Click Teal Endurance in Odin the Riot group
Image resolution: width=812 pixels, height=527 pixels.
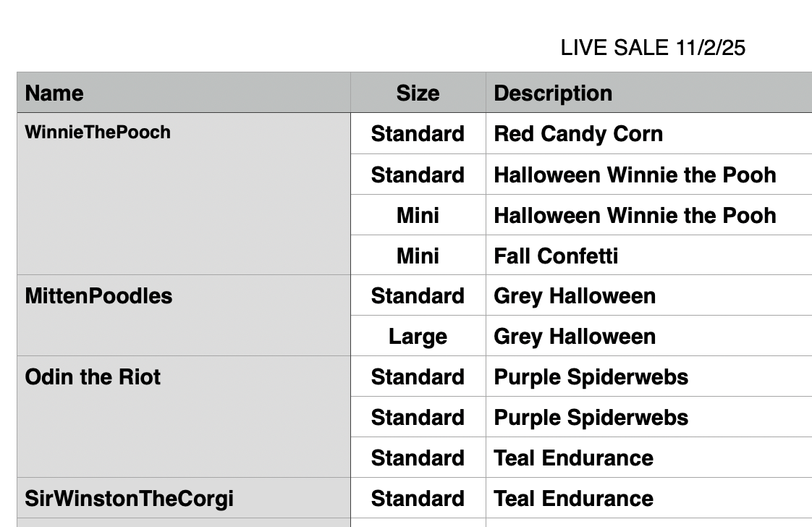coord(573,458)
